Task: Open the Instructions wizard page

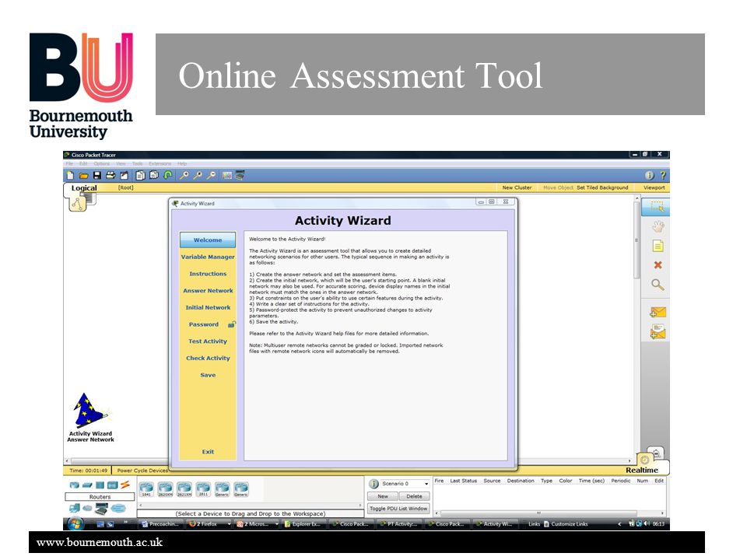Action: [208, 274]
